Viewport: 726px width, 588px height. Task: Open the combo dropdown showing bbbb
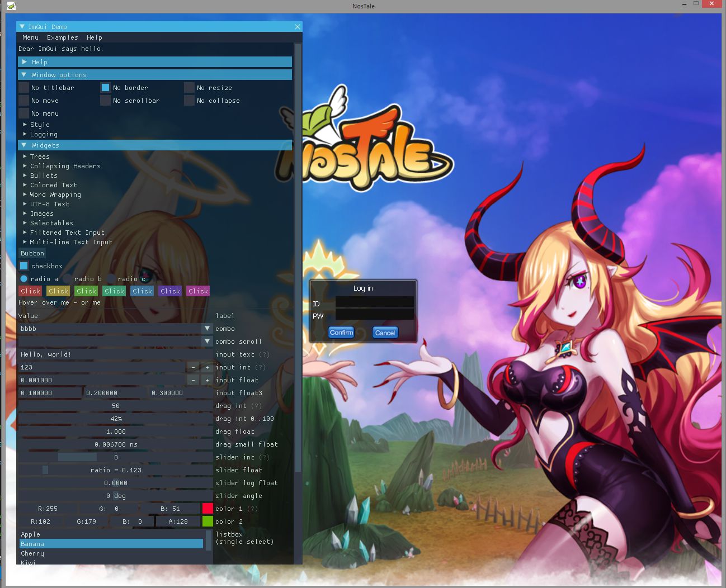[x=116, y=329]
